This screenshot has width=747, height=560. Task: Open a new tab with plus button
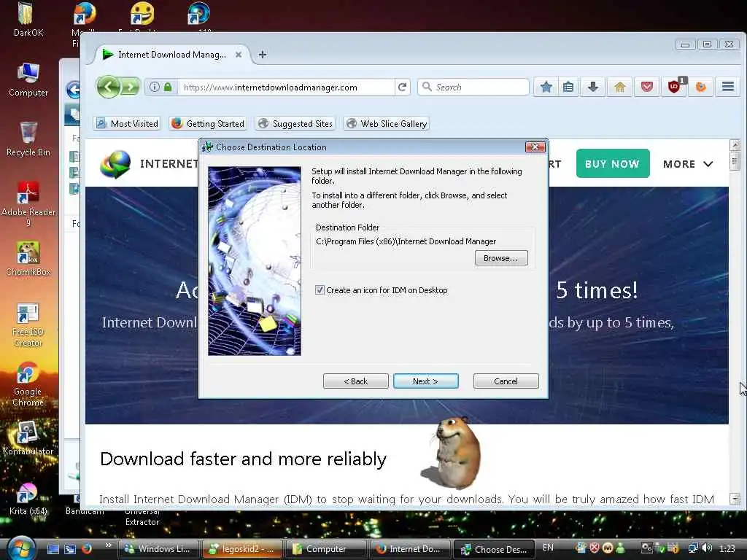tap(263, 55)
